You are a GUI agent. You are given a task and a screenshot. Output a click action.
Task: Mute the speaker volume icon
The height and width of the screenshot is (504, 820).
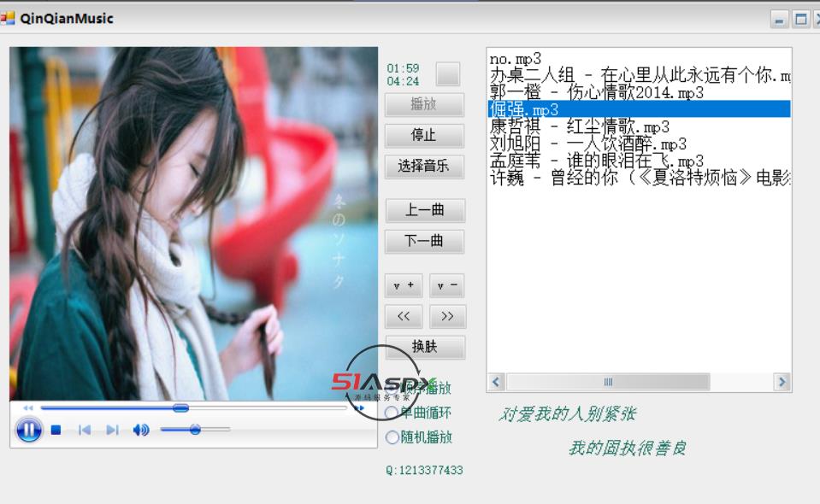point(141,430)
